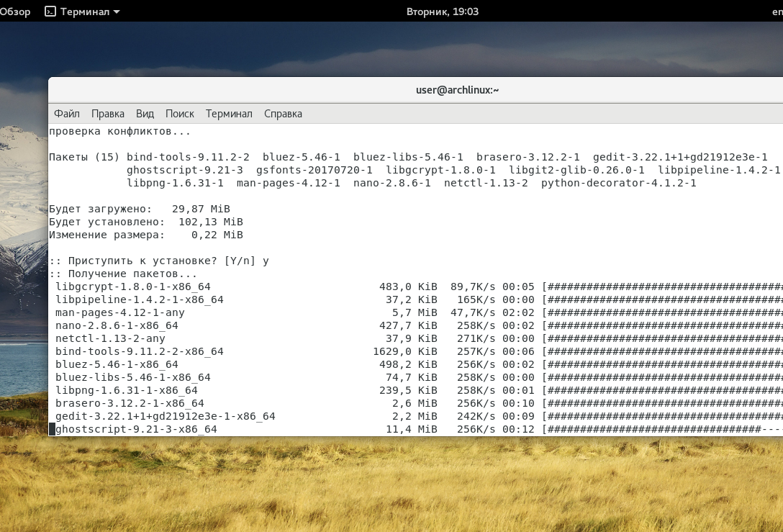
Task: Open the Поиск menu
Action: point(180,114)
